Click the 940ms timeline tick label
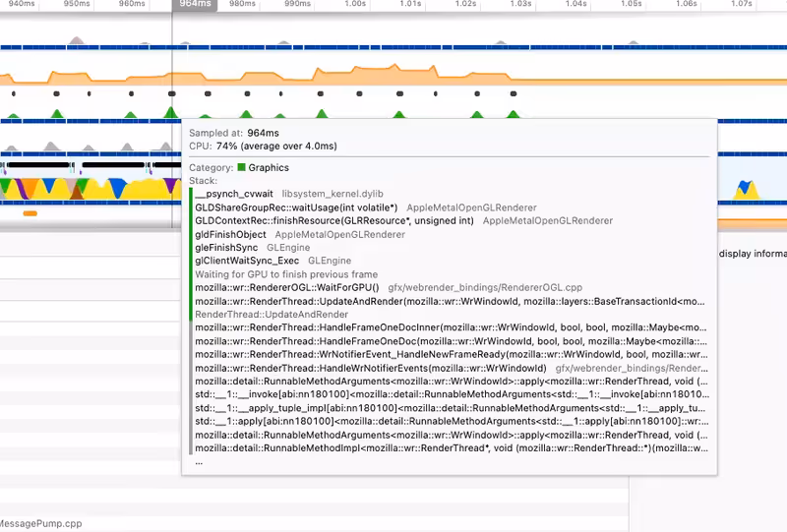This screenshot has height=532, width=787. click(x=17, y=5)
